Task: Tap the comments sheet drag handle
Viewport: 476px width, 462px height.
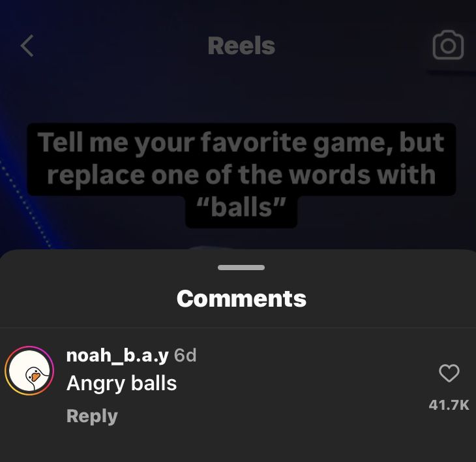Action: pyautogui.click(x=241, y=268)
